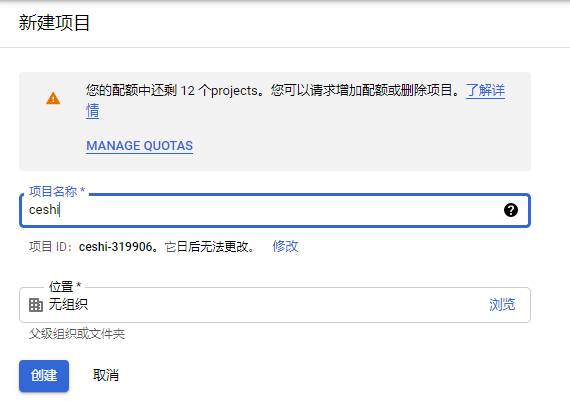Click the 父级组织或文件夹 helper text
Viewport: 570px width, 401px height.
coord(77,334)
